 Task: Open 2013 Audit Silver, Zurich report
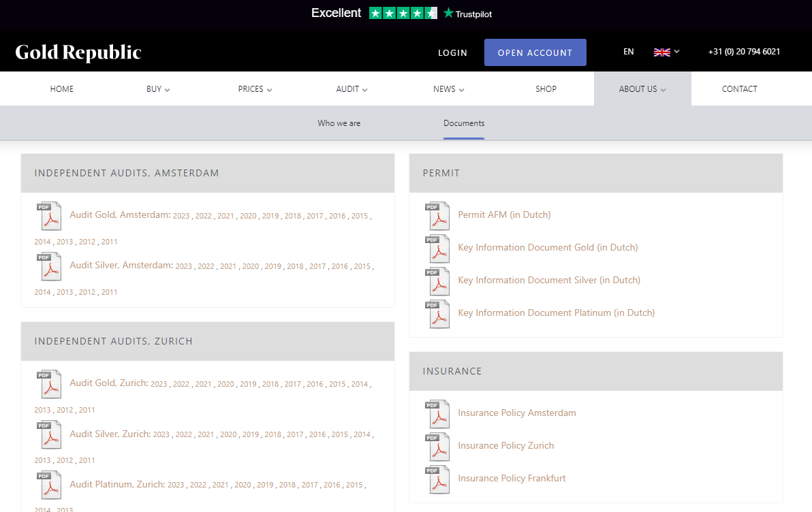tap(42, 460)
